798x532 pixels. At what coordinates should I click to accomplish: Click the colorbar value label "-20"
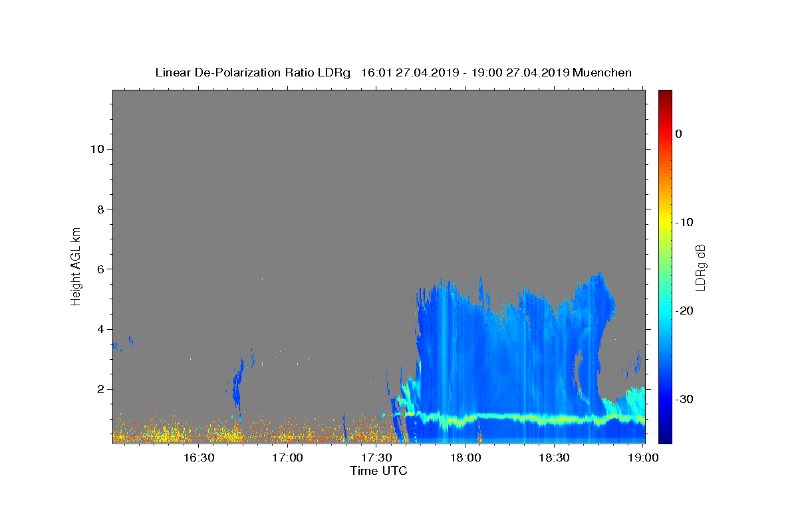(x=685, y=311)
